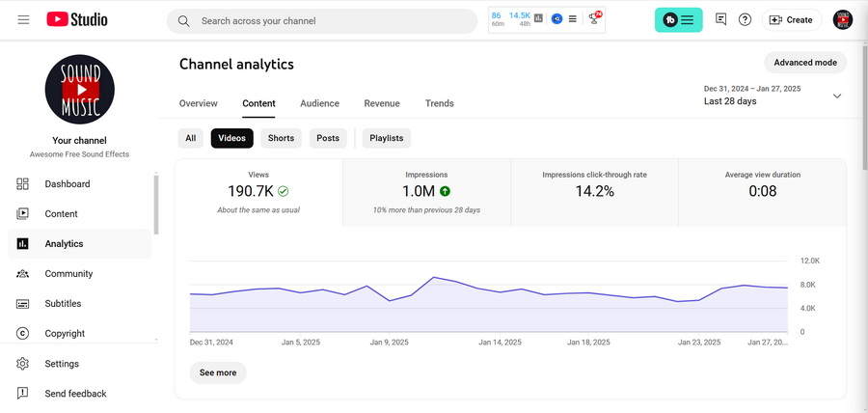Open the TubeBuddy extension menu

[x=679, y=20]
